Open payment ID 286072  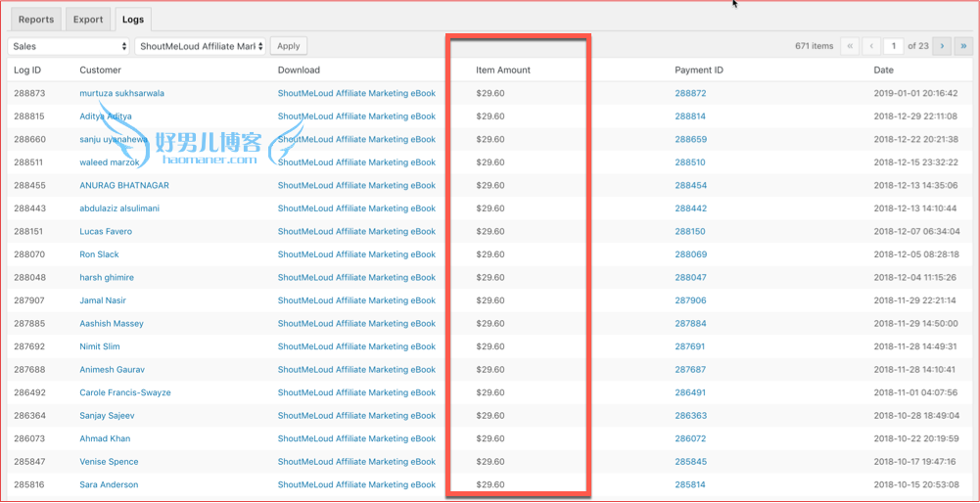click(690, 438)
